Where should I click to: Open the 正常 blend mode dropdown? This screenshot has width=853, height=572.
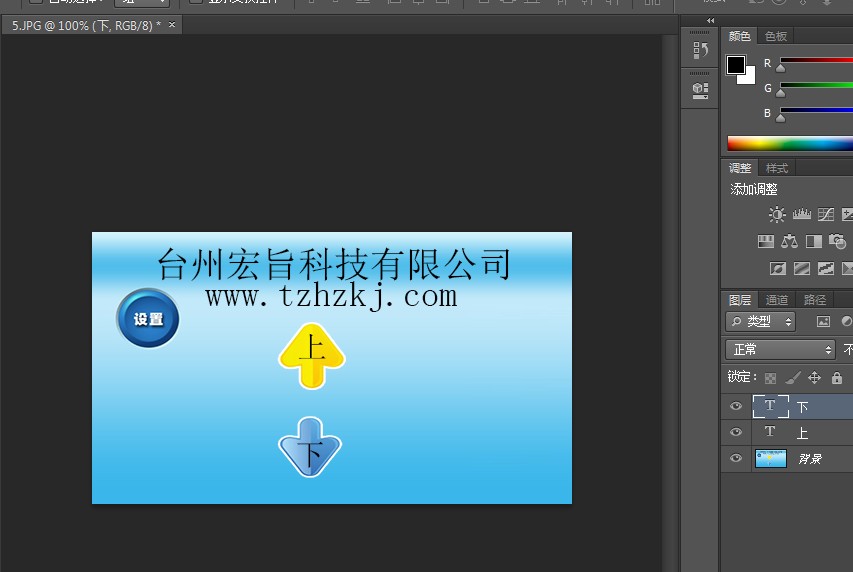point(780,349)
